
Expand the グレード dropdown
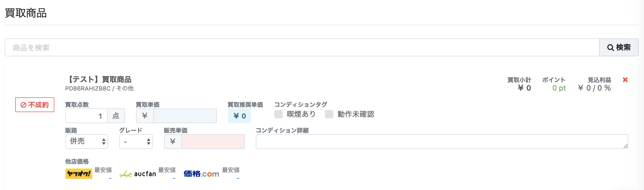click(x=136, y=142)
